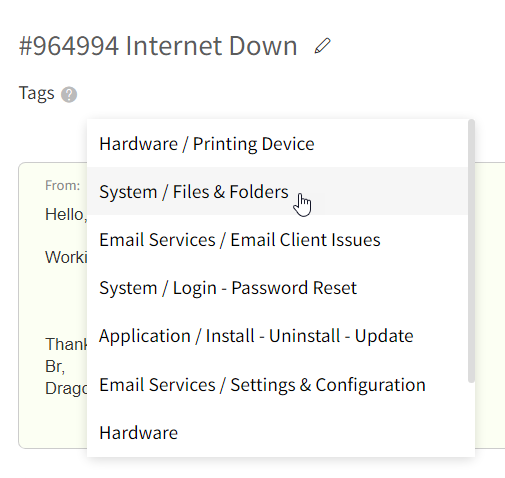Click the tag dropdown list scrollbar
This screenshot has width=505, height=478.
tap(471, 251)
